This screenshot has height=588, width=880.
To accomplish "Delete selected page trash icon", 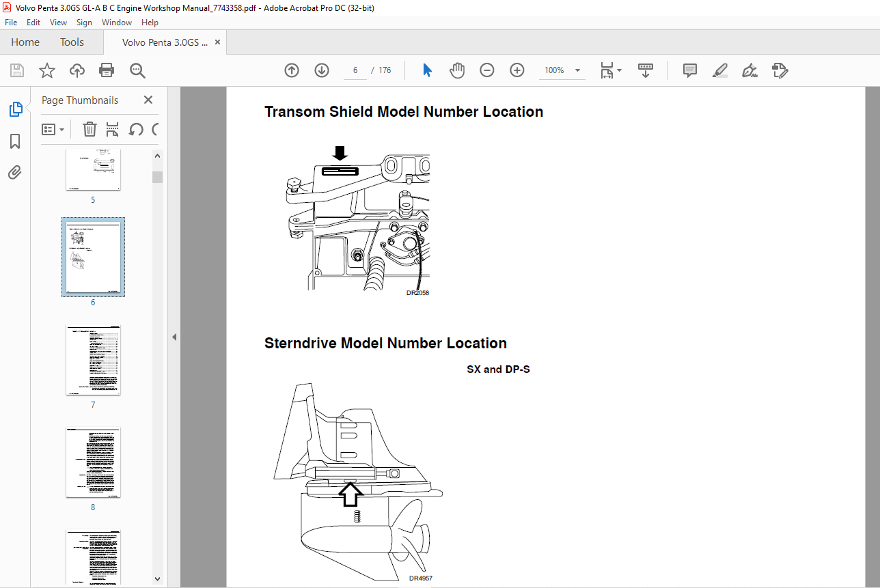I will [90, 129].
